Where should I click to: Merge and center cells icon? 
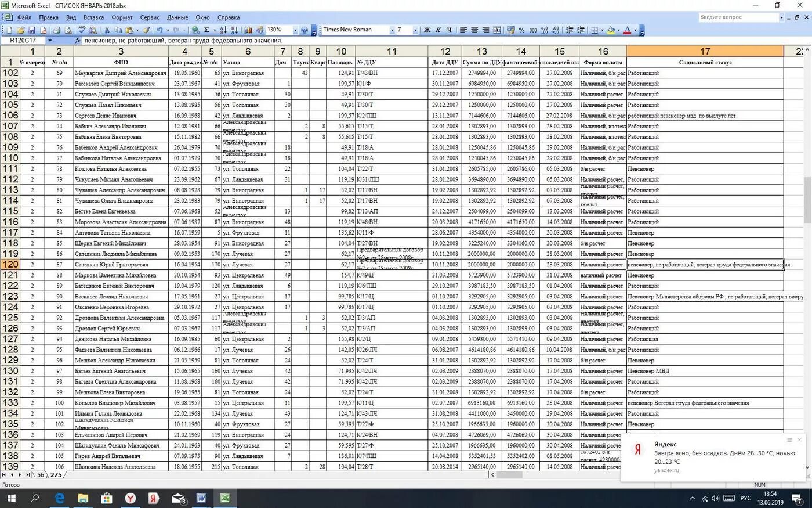[497, 30]
